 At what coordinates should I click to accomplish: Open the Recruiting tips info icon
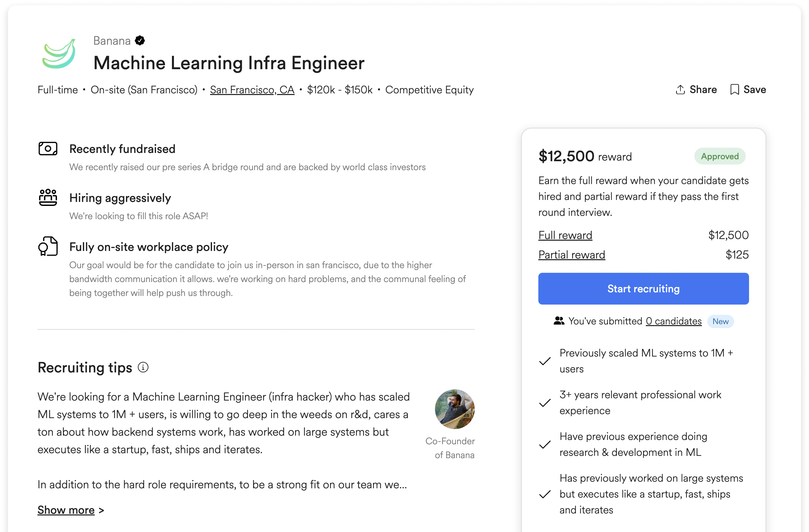point(143,367)
